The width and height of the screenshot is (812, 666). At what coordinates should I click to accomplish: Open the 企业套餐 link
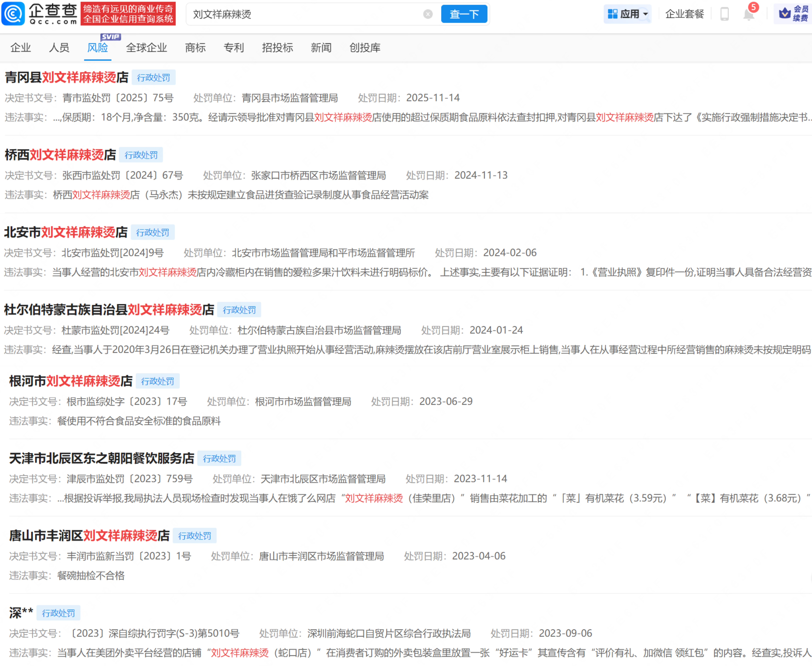coord(684,14)
